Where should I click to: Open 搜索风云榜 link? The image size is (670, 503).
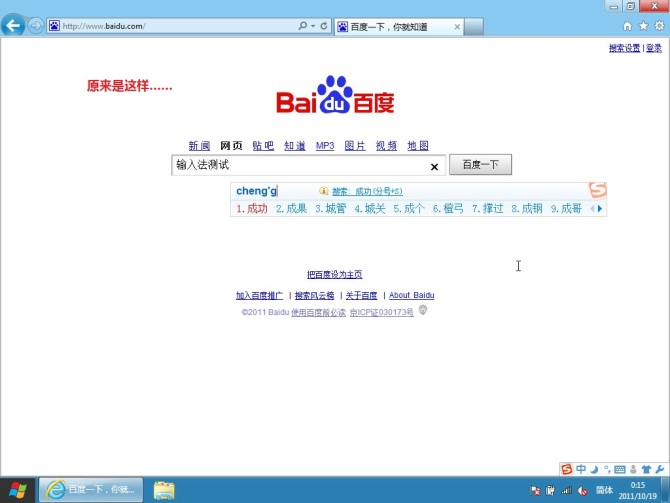[314, 295]
